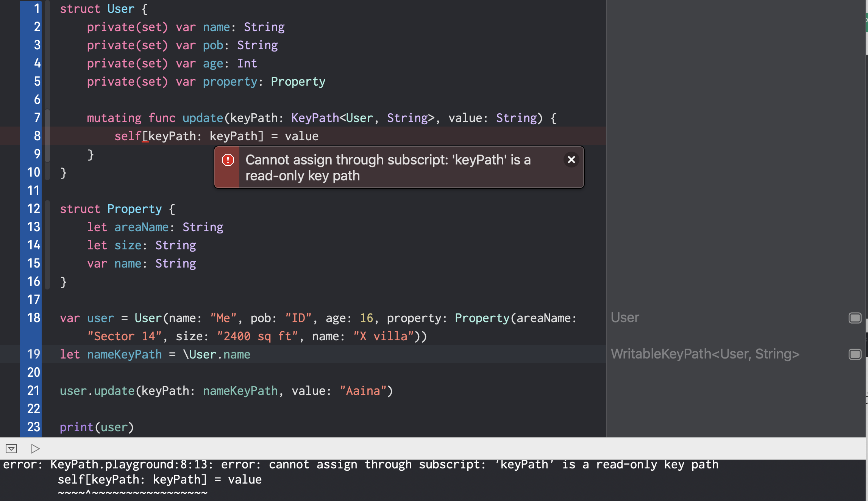Click nameKeyPath argument on line 21
This screenshot has height=501, width=868.
240,391
